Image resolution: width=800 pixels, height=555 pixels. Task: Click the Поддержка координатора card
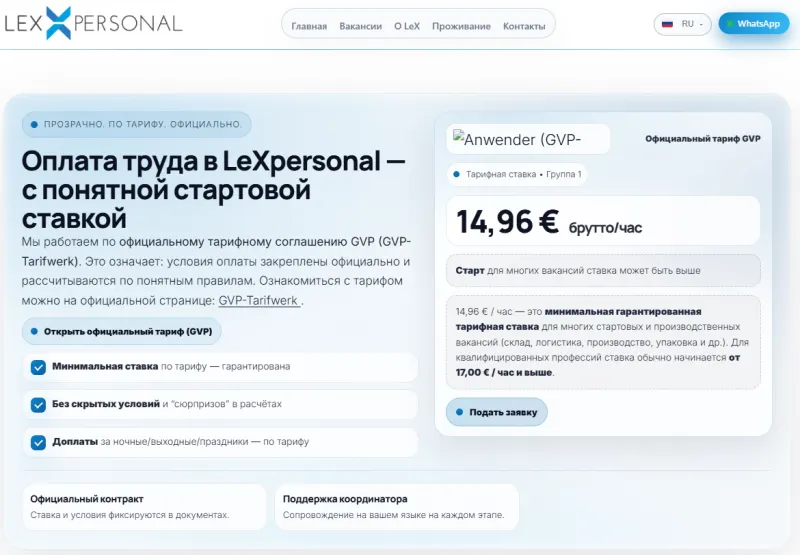[396, 507]
